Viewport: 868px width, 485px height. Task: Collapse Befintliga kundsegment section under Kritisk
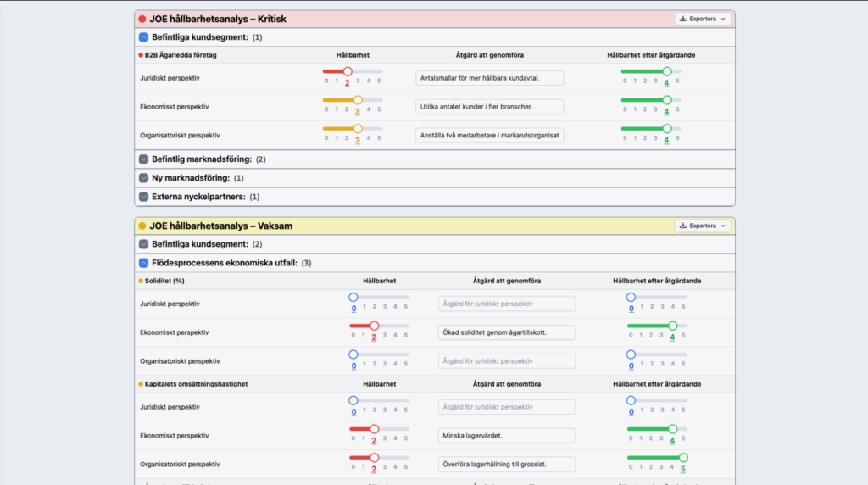click(x=143, y=37)
